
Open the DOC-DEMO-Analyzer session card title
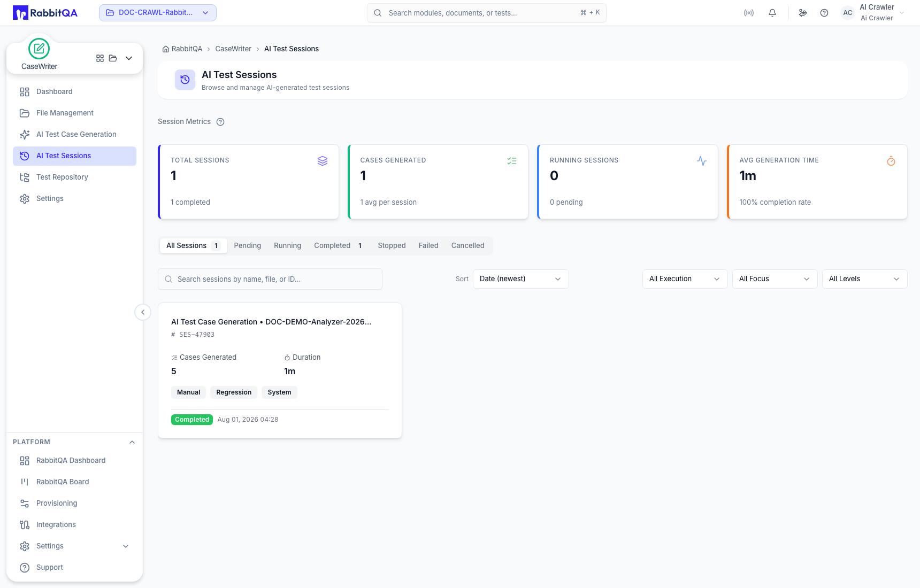[271, 322]
